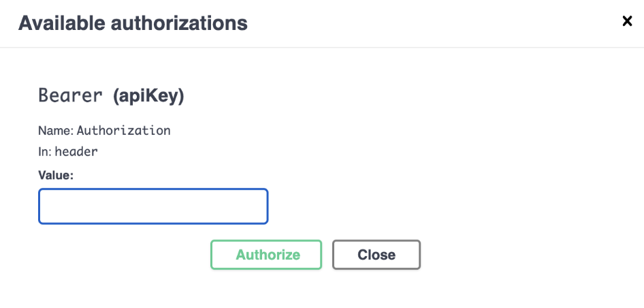This screenshot has width=644, height=308.
Task: Place cursor in Bearer token textbox
Action: [153, 206]
